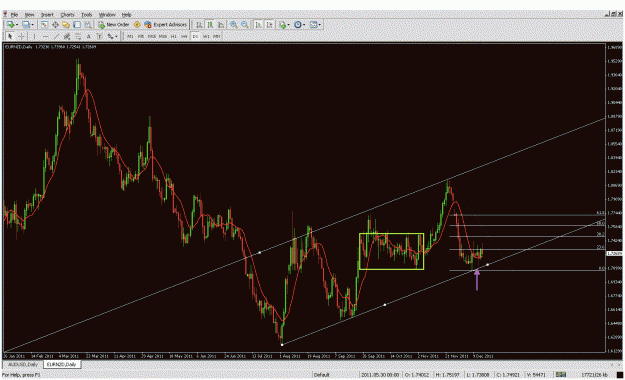Switch to the AUDUSD,Daily chart tab
Viewport: 625px width, 380px height.
coord(23,364)
